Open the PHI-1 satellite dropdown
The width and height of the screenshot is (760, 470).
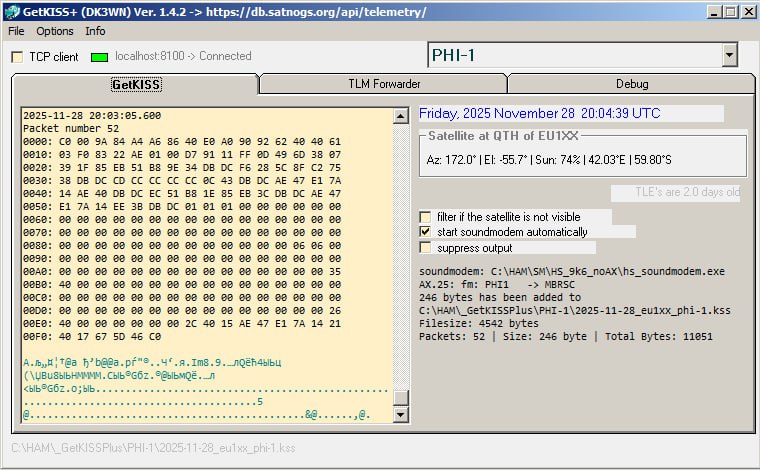click(x=729, y=55)
